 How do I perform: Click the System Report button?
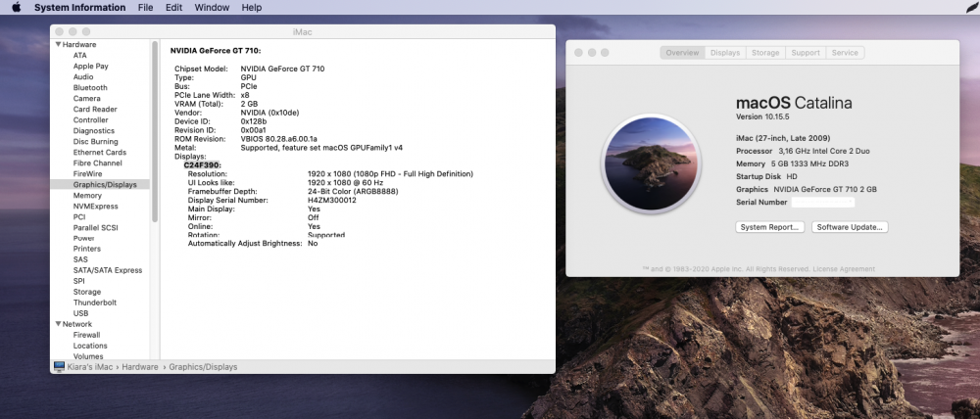769,227
